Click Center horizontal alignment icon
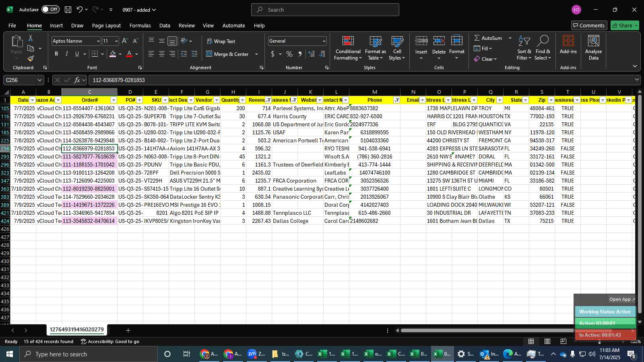Image resolution: width=644 pixels, height=362 pixels. pos(162,54)
